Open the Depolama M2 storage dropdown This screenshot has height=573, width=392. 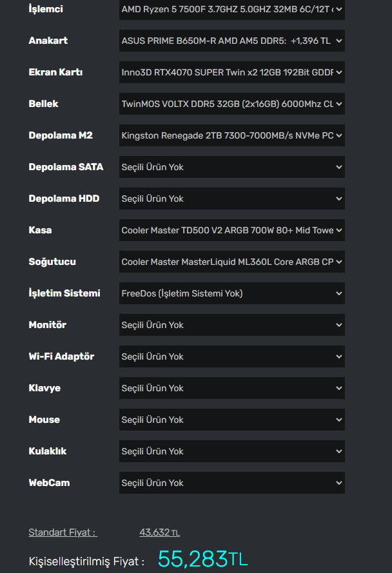(231, 135)
